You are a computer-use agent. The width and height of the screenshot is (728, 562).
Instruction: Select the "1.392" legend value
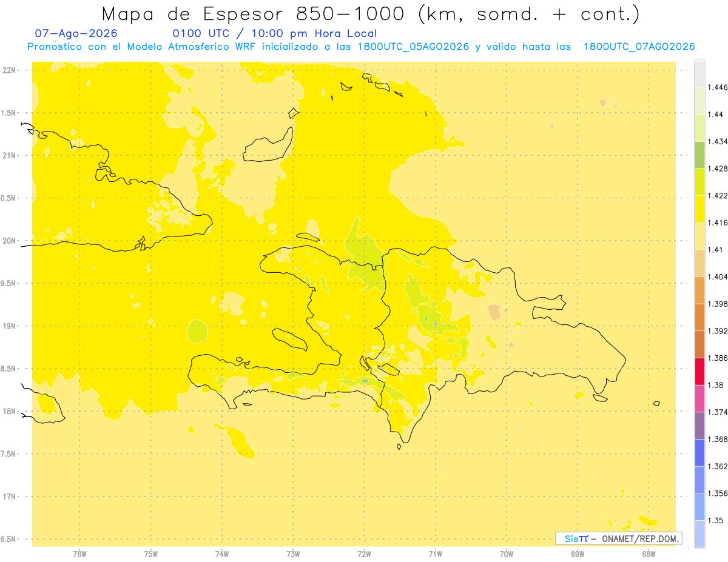(x=717, y=331)
